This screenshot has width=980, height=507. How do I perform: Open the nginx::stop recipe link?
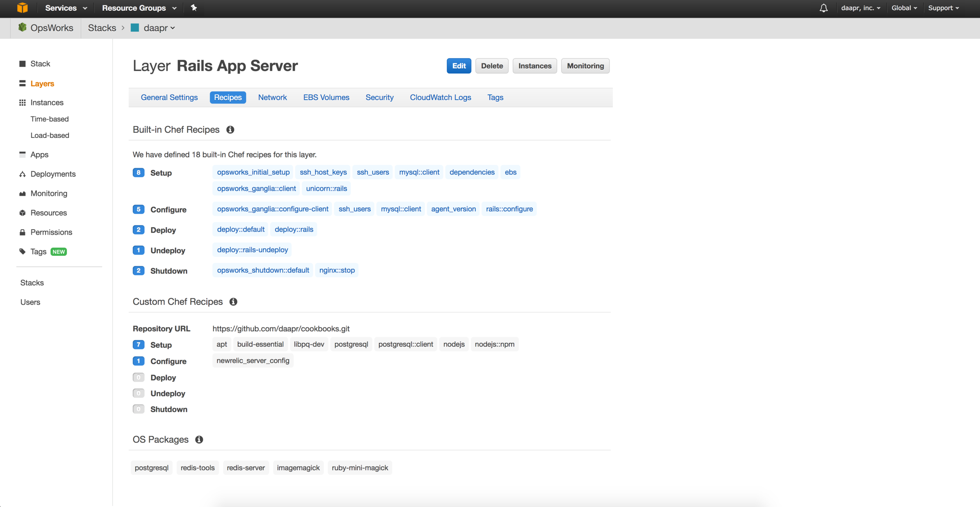click(x=337, y=270)
